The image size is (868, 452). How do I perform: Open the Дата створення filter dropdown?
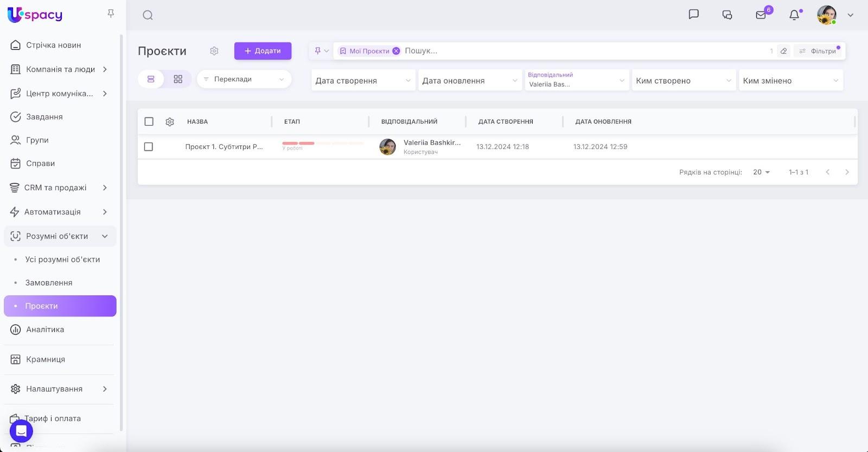point(363,81)
